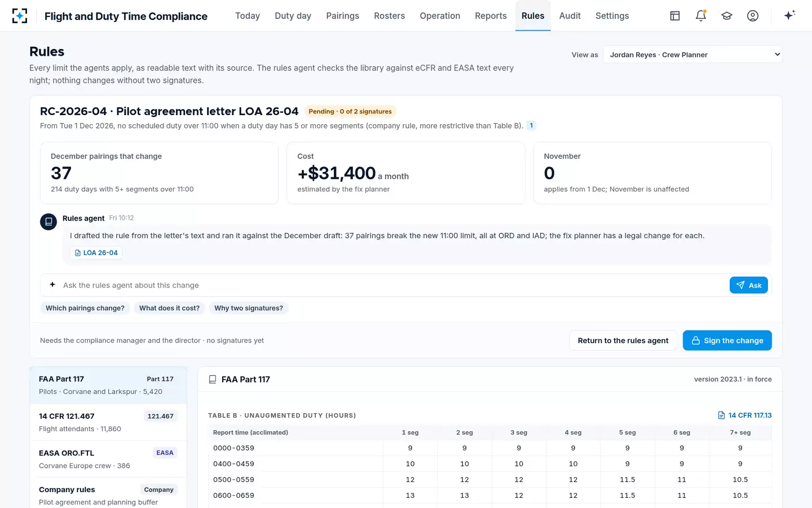Choose the What does it cost? suggestion
This screenshot has height=508, width=812.
click(169, 308)
